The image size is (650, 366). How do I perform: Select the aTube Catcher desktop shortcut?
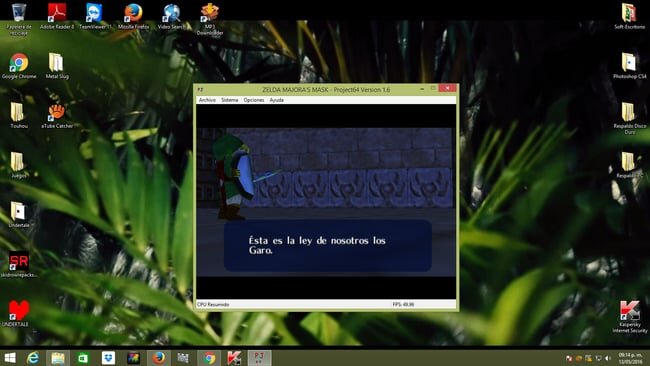(57, 115)
